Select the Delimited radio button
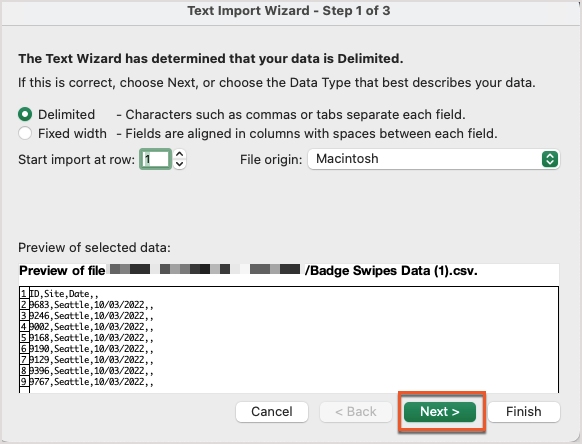 pyautogui.click(x=25, y=114)
